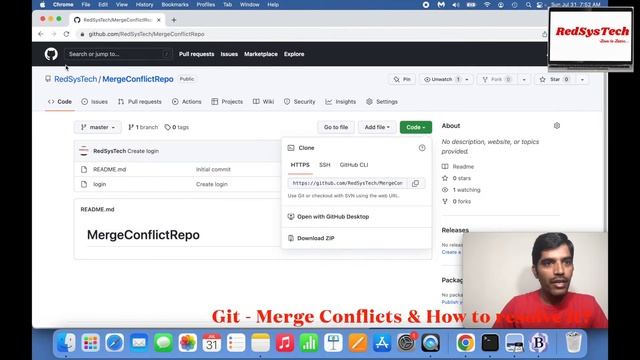Copy the HTTPS clone URL
The image size is (640, 360).
point(416,183)
